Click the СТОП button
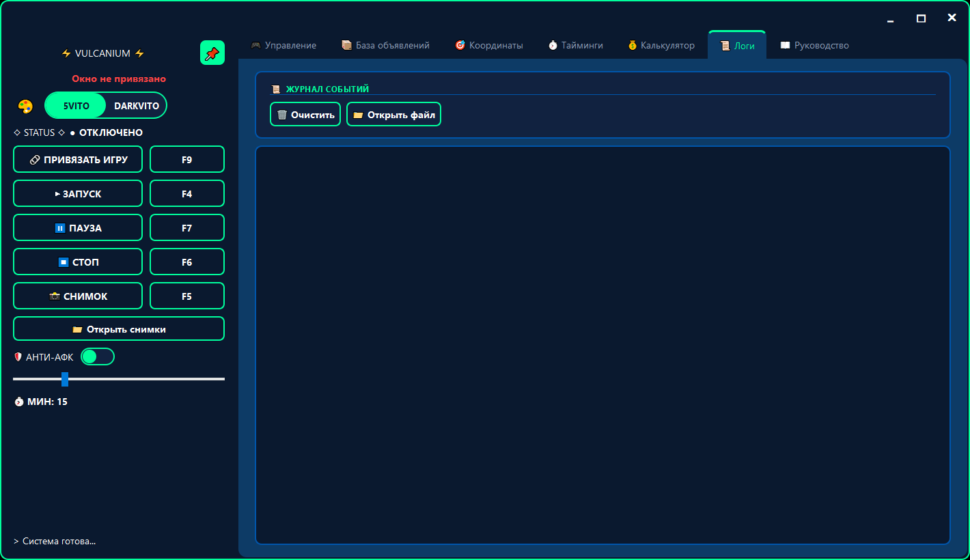Image resolution: width=970 pixels, height=560 pixels. click(78, 262)
